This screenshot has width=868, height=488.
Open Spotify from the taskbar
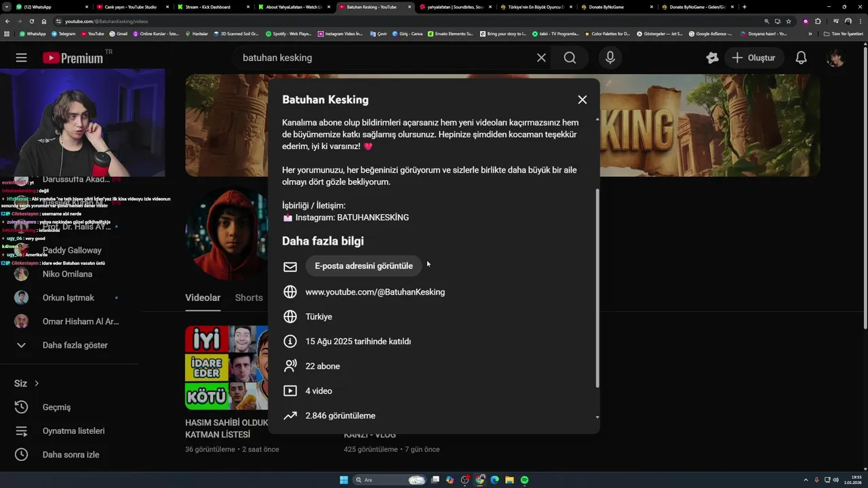(x=524, y=480)
